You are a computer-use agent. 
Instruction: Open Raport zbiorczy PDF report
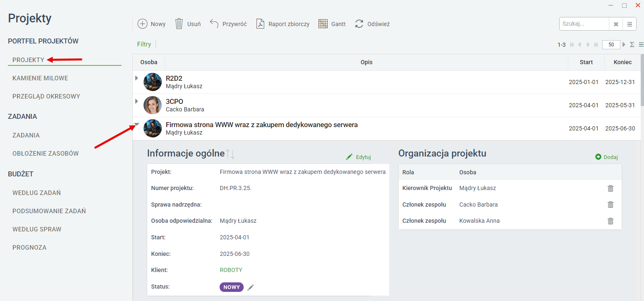tap(283, 24)
